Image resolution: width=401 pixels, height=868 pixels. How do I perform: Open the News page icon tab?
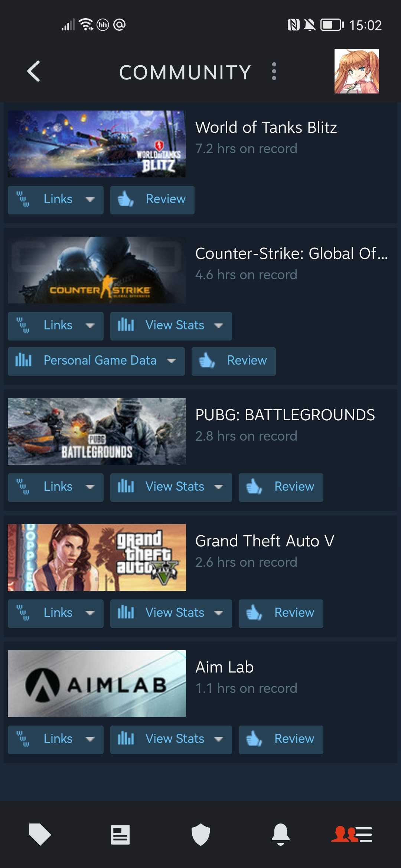(120, 835)
